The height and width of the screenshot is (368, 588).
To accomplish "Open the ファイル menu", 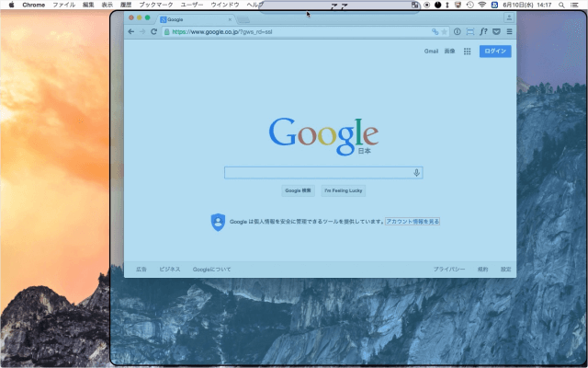I will tap(63, 5).
